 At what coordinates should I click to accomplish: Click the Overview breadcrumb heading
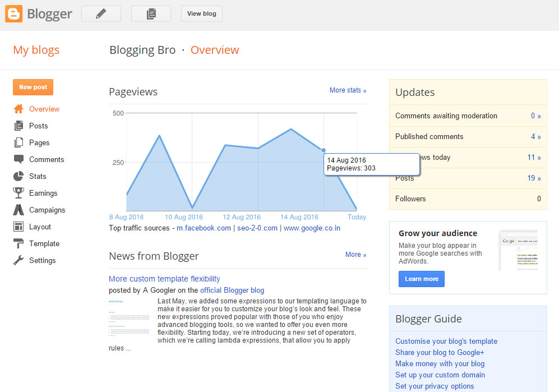click(x=215, y=50)
